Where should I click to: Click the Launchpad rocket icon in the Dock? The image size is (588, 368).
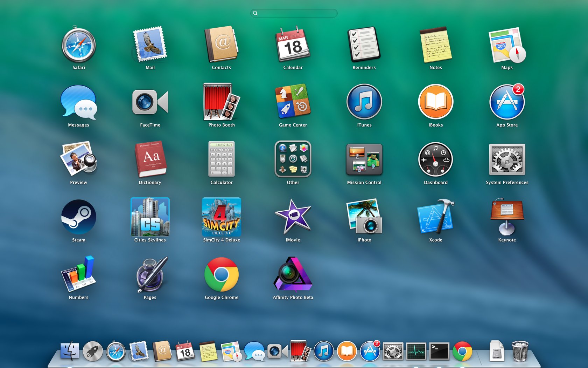point(93,351)
